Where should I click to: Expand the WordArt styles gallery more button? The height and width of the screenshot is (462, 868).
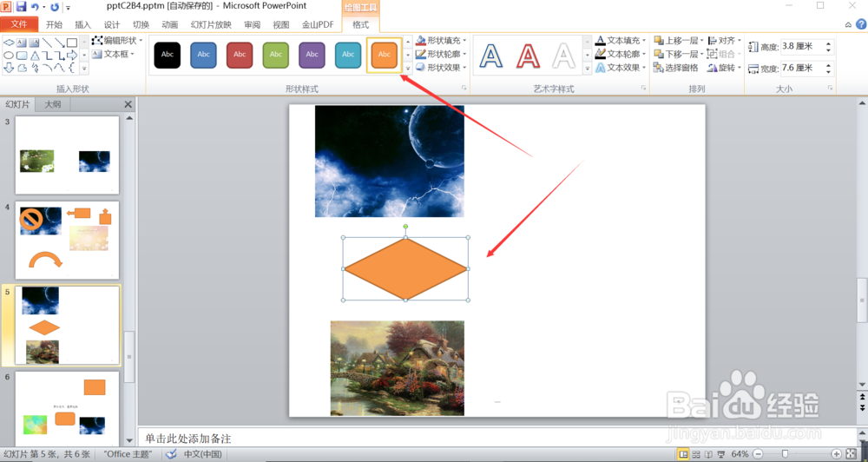pos(588,69)
